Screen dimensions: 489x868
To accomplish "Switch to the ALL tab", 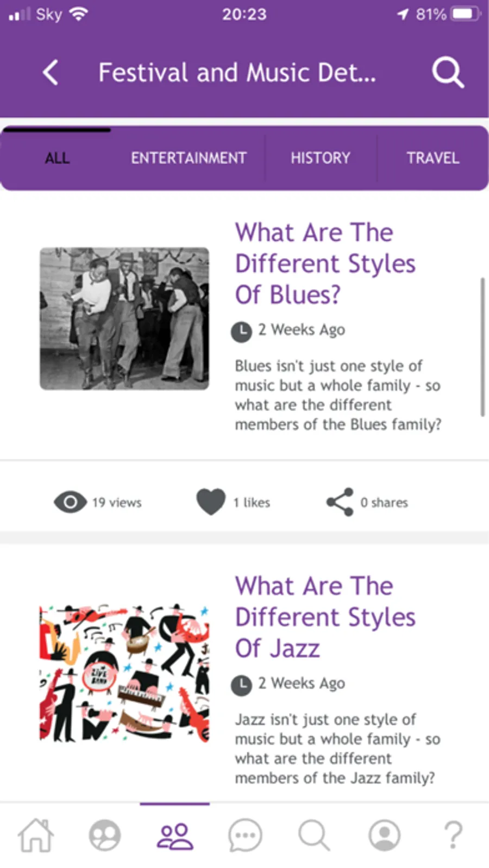I will click(57, 158).
